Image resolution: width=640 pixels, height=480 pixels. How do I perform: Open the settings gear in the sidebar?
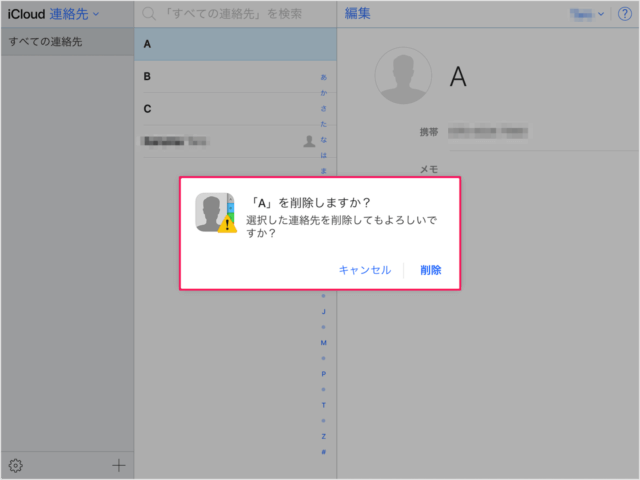coord(15,465)
